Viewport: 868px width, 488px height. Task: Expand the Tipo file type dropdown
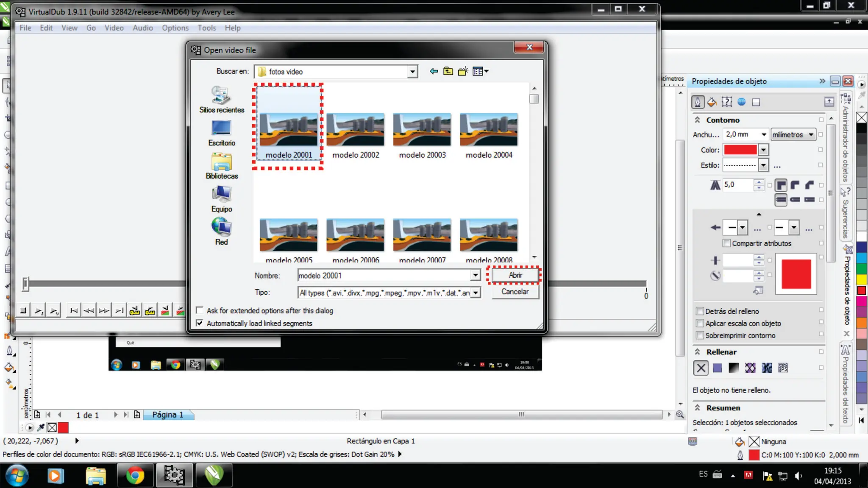click(x=476, y=293)
